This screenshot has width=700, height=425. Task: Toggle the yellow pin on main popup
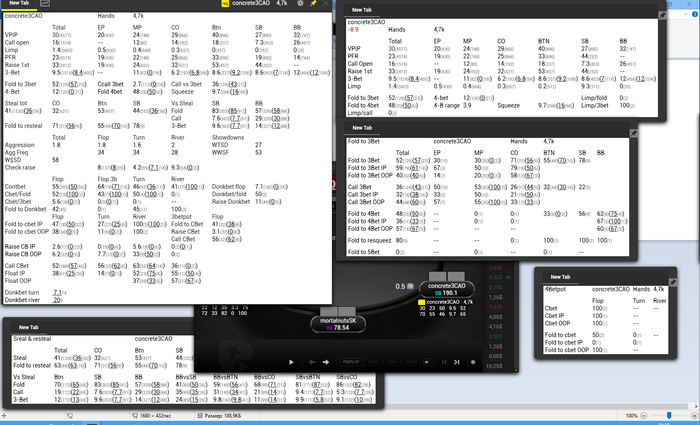[x=313, y=3]
